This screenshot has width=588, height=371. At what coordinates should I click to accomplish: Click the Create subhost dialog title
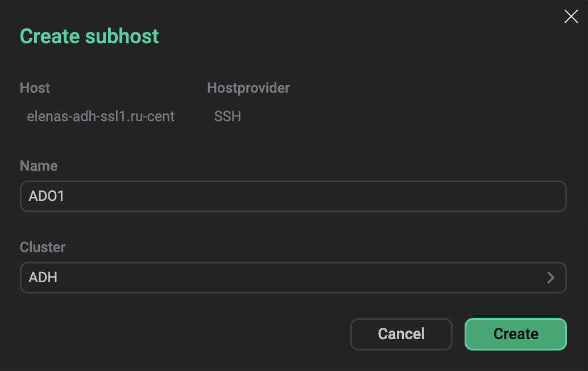[89, 36]
